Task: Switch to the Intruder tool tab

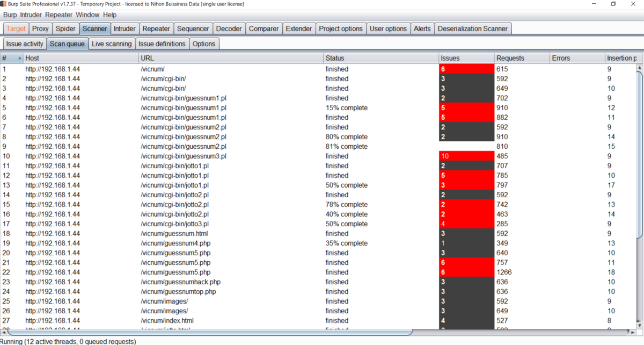Action: 125,28
